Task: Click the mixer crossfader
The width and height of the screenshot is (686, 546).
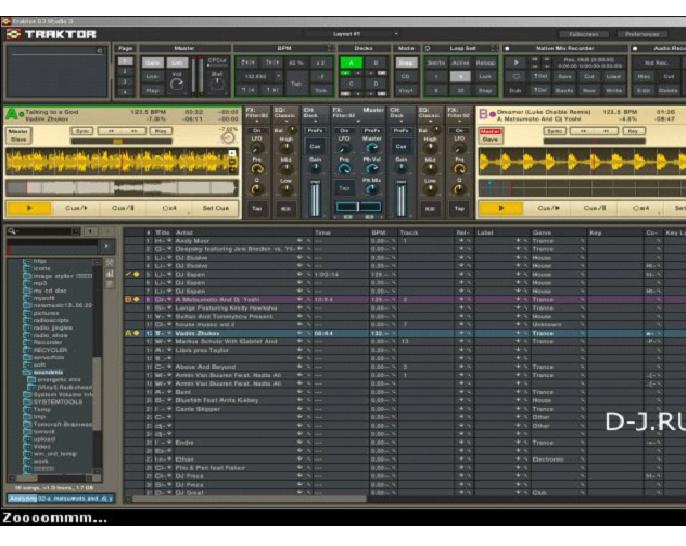Action: coord(358,206)
